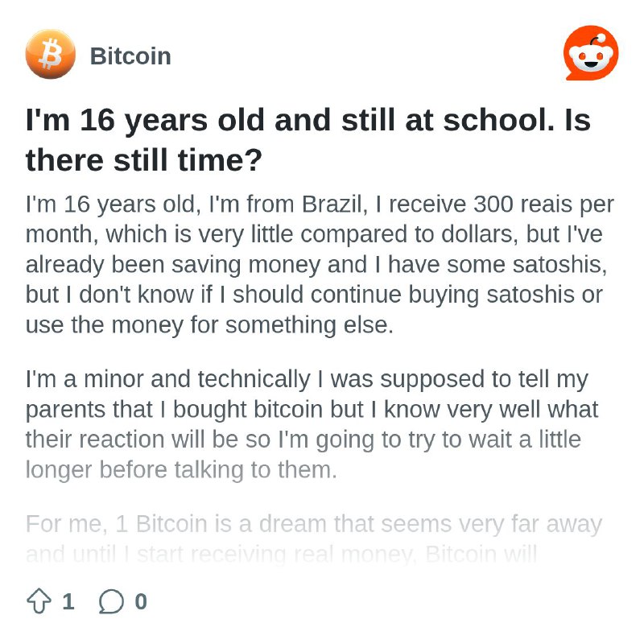Open the Reddit Snoo logo

[x=591, y=53]
